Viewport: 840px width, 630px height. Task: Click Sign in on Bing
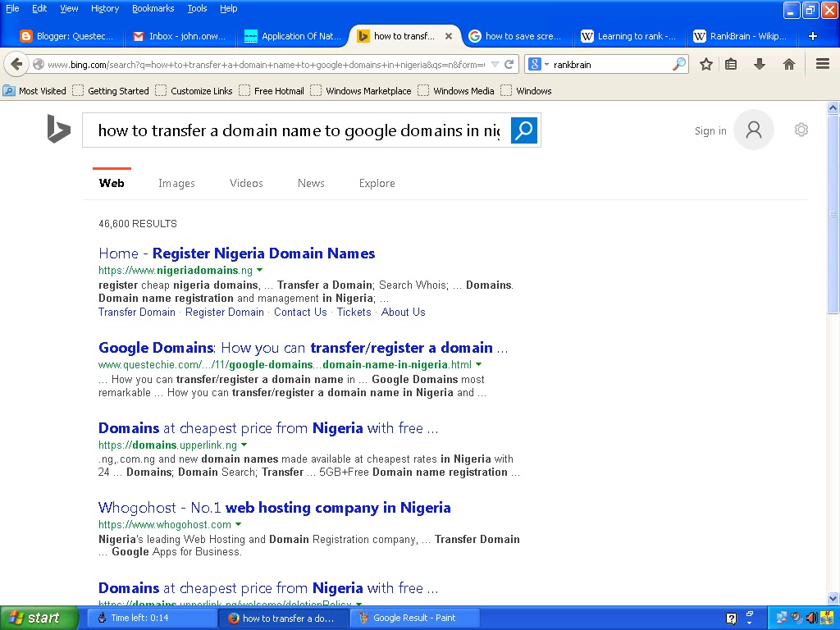pos(710,130)
